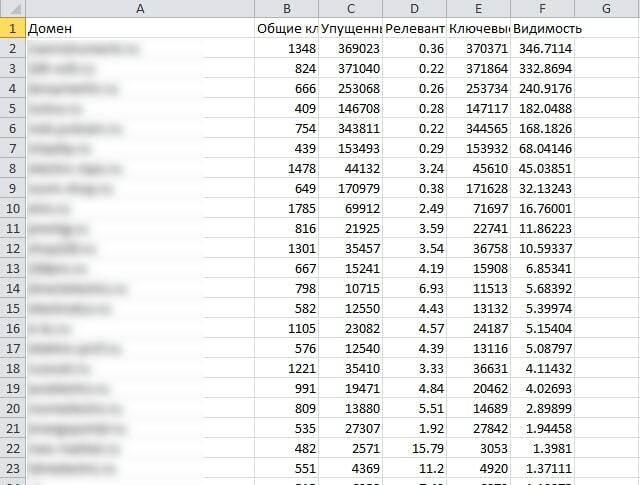The height and width of the screenshot is (485, 640).
Task: Select column B header
Action: coord(287,8)
